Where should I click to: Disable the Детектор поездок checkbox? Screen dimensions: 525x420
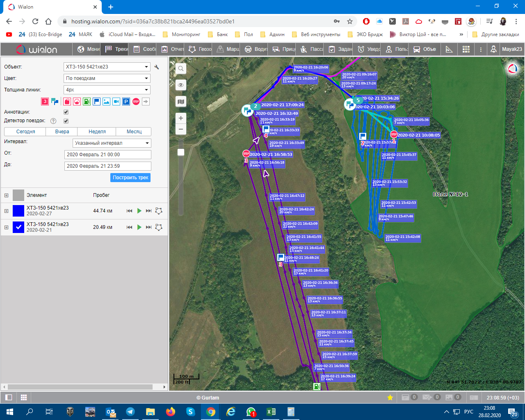(x=66, y=121)
